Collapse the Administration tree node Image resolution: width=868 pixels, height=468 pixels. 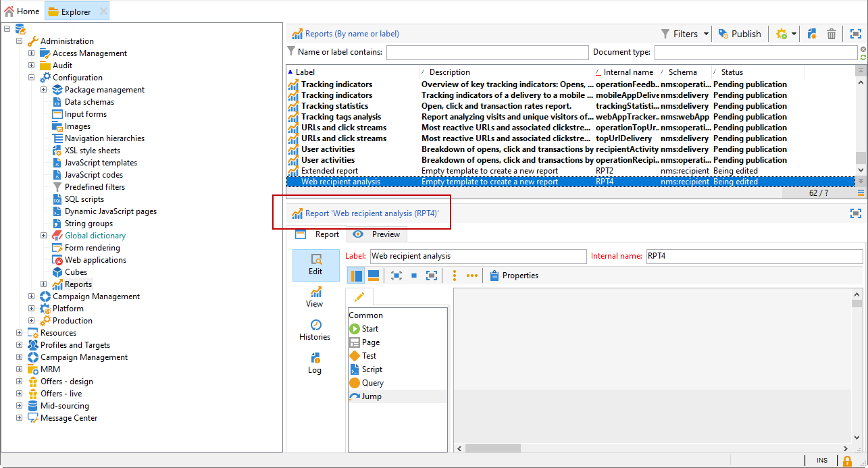(20, 41)
